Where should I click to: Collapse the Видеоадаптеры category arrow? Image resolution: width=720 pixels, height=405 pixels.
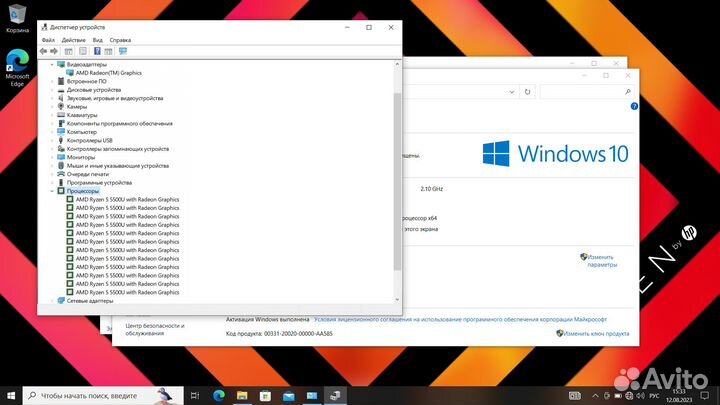[x=52, y=64]
